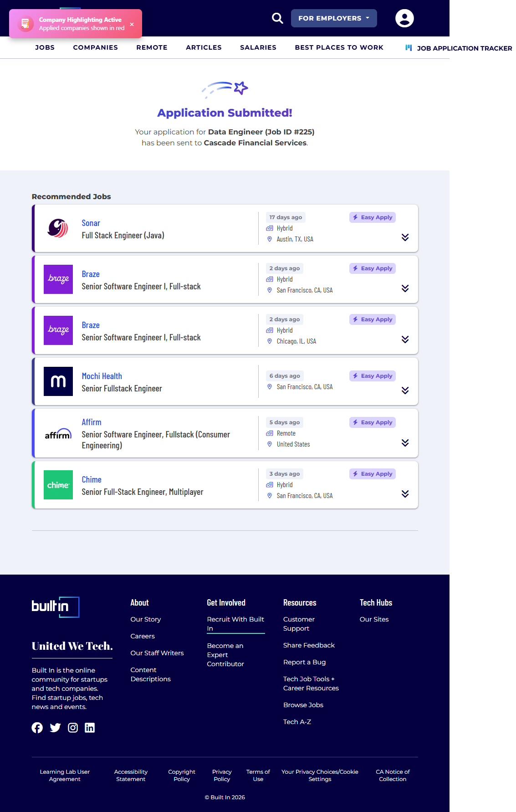The image size is (516, 812).
Task: Open Built In's LinkedIn icon
Action: point(90,728)
